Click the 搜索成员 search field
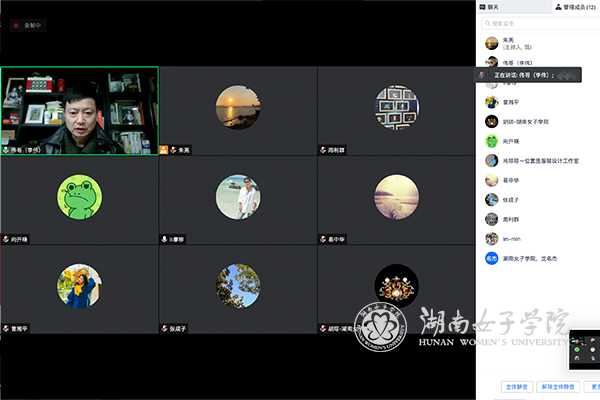 click(x=540, y=23)
